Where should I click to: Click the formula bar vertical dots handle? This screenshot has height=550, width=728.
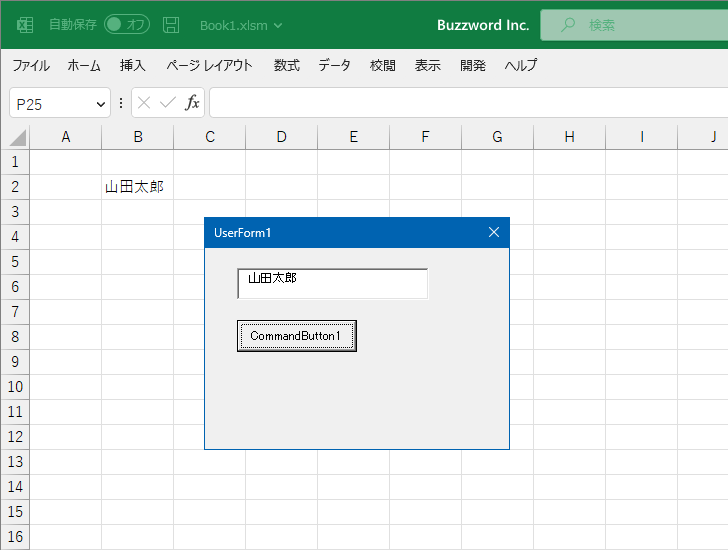121,103
